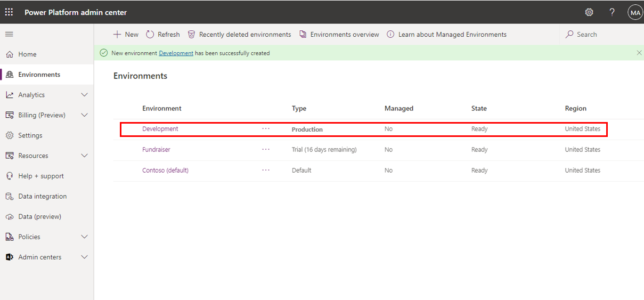Screen dimensions: 644x300
Task: Open the Fundraiser environment link
Action: (x=156, y=150)
